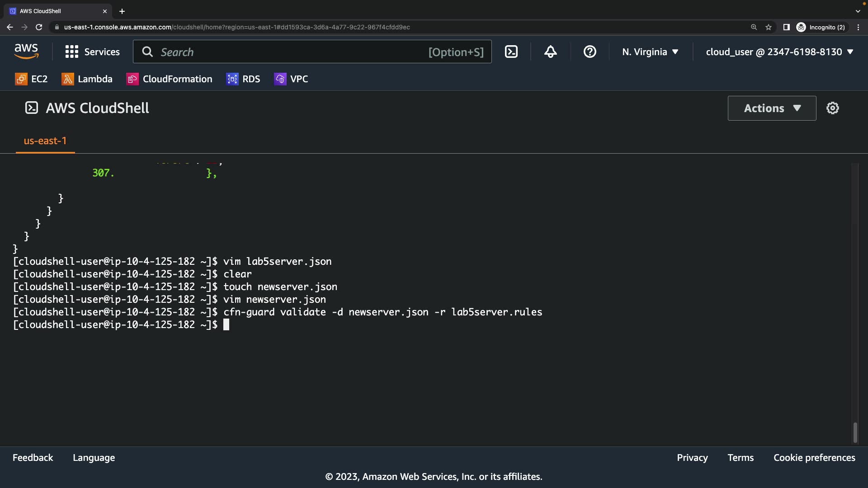Open CloudShell settings gear

pos(832,108)
